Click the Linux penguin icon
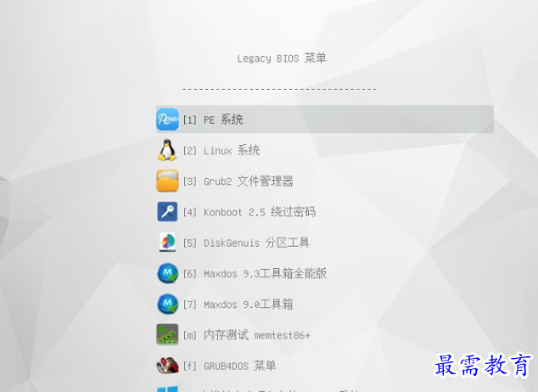Image resolution: width=538 pixels, height=392 pixels. 167,150
